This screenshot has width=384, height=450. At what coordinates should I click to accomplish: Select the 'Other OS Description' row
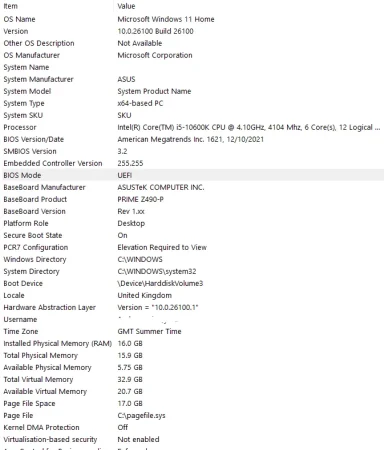192,43
